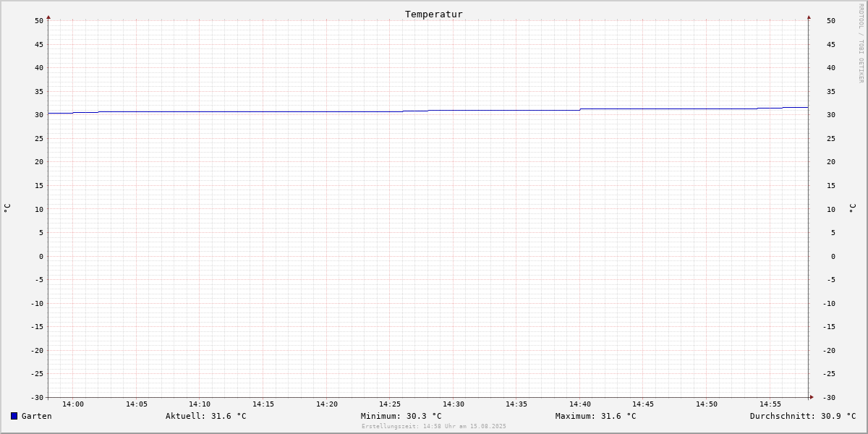Screen dimensions: 868x434
Task: Click the 14:05 time axis label
Action: pyautogui.click(x=137, y=404)
